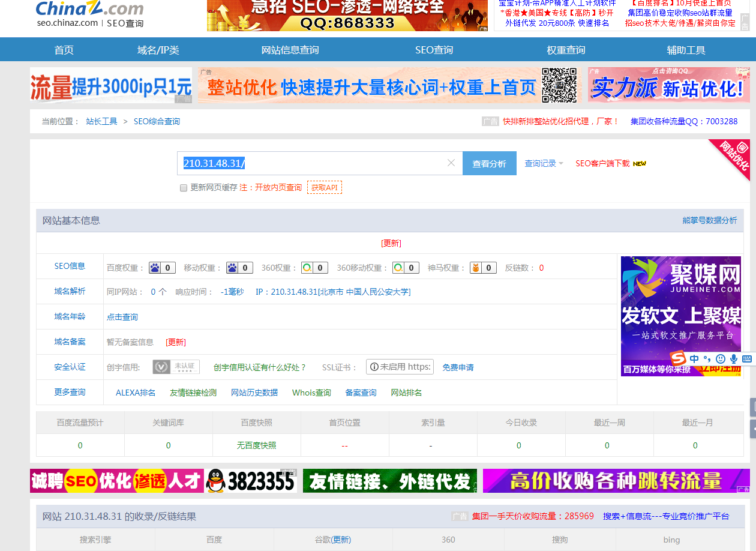The height and width of the screenshot is (551, 756).
Task: Open 备案查询 link
Action: pos(361,393)
